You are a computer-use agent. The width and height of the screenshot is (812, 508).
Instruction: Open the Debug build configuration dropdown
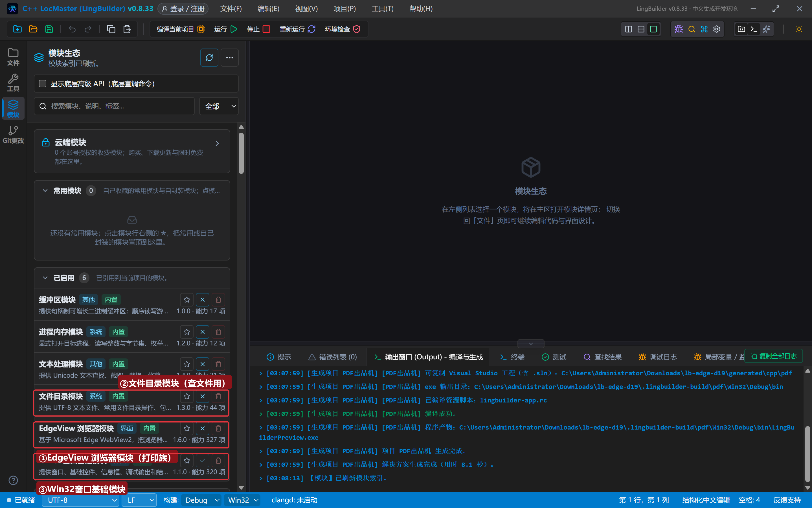(x=202, y=500)
